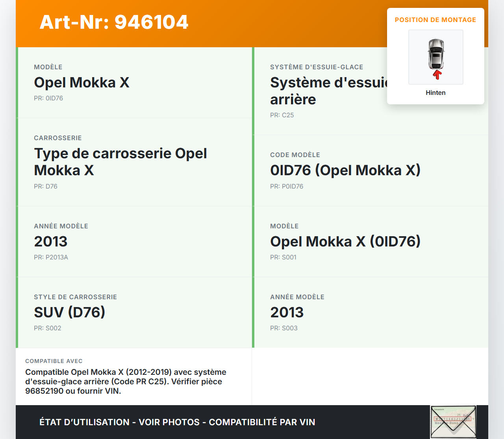The width and height of the screenshot is (504, 439).
Task: Click the PR: S001 code
Action: pyautogui.click(x=283, y=257)
